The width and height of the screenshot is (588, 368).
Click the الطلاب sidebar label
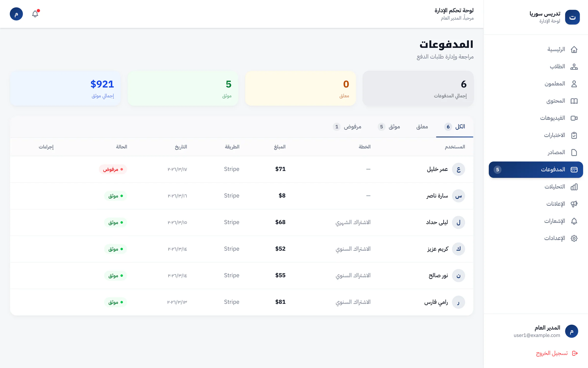pyautogui.click(x=557, y=67)
